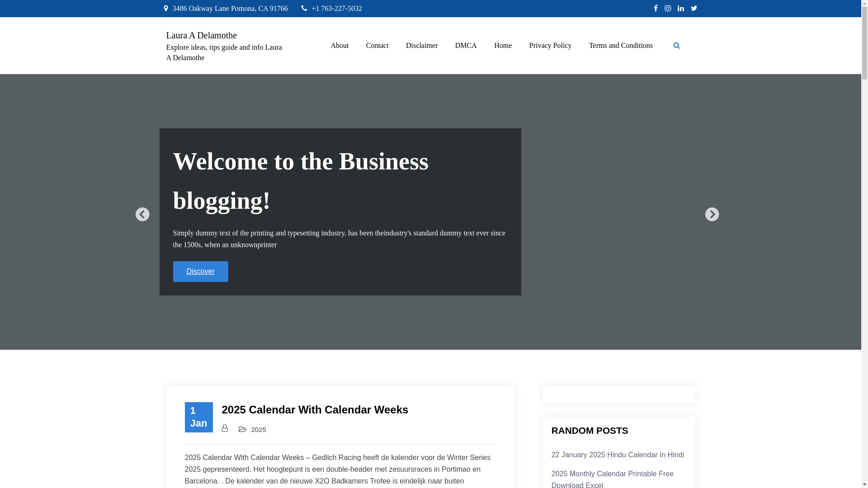Click the location pin icon
868x488 pixels.
[166, 9]
